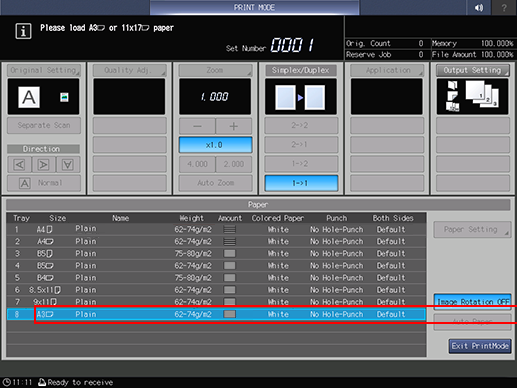The image size is (517, 388).
Task: Select tray 3 B5 paper row
Action: (216, 254)
